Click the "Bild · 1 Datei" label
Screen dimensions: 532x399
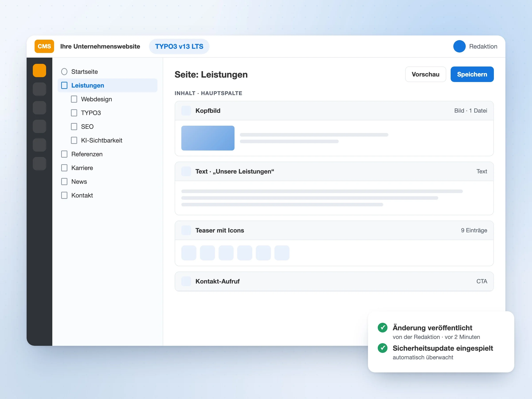(470, 111)
